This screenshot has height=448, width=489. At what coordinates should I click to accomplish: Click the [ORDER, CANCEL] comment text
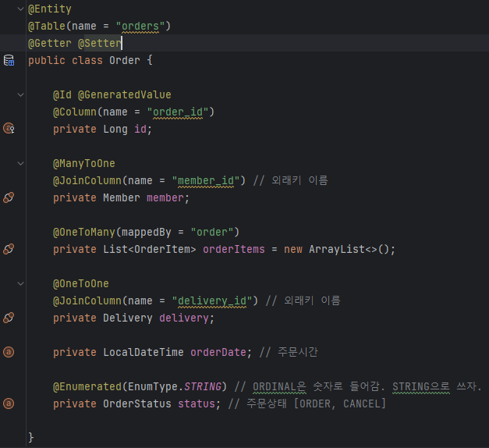(x=340, y=404)
